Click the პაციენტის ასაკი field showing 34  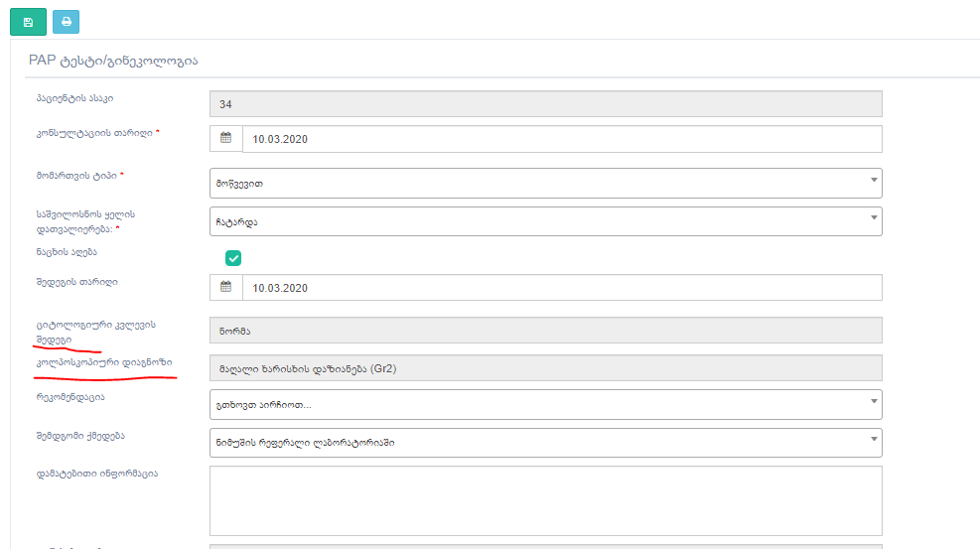coord(545,104)
